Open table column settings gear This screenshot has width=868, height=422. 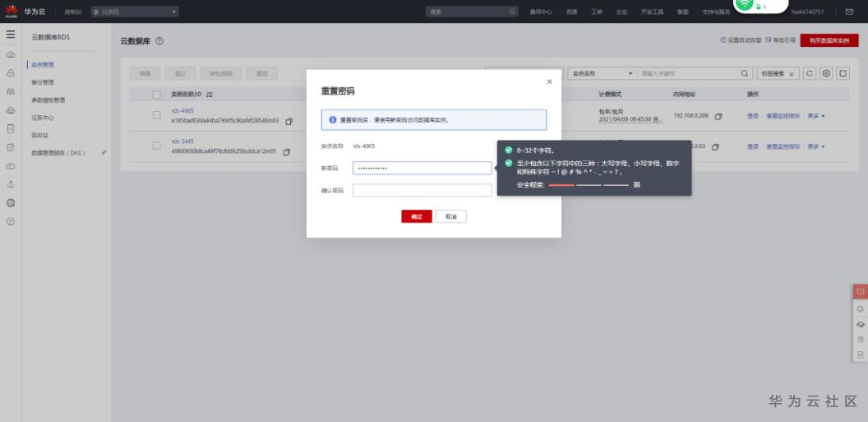826,74
